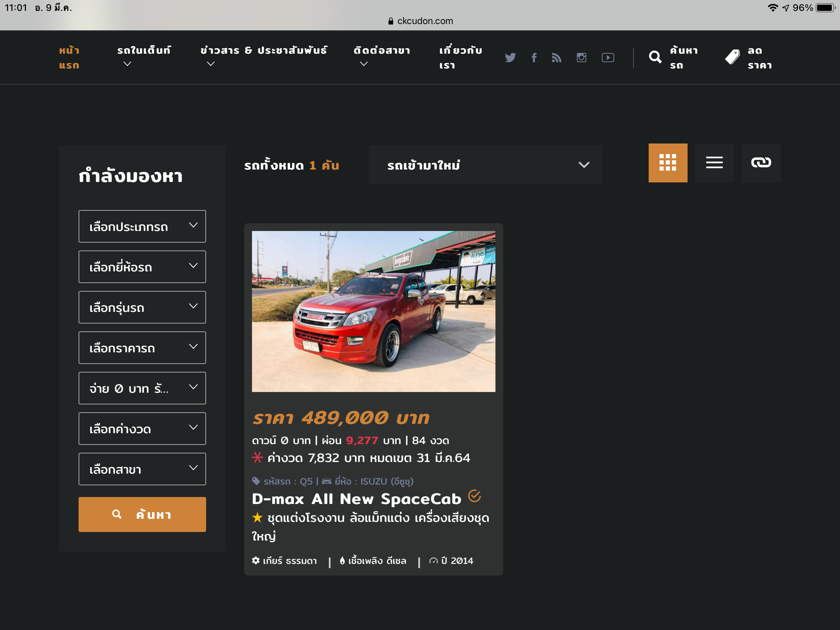Click the chain link view icon
The image size is (840, 630).
click(761, 163)
